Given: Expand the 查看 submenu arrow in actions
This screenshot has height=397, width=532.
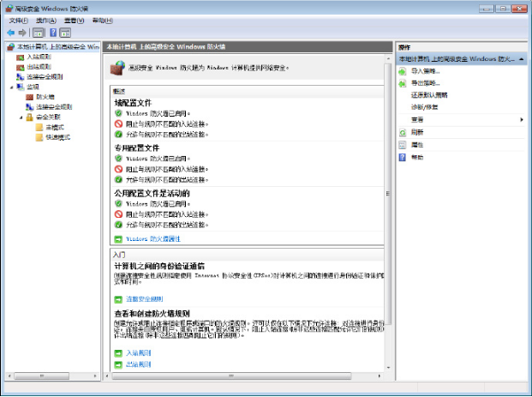Looking at the screenshot, I should tap(522, 119).
